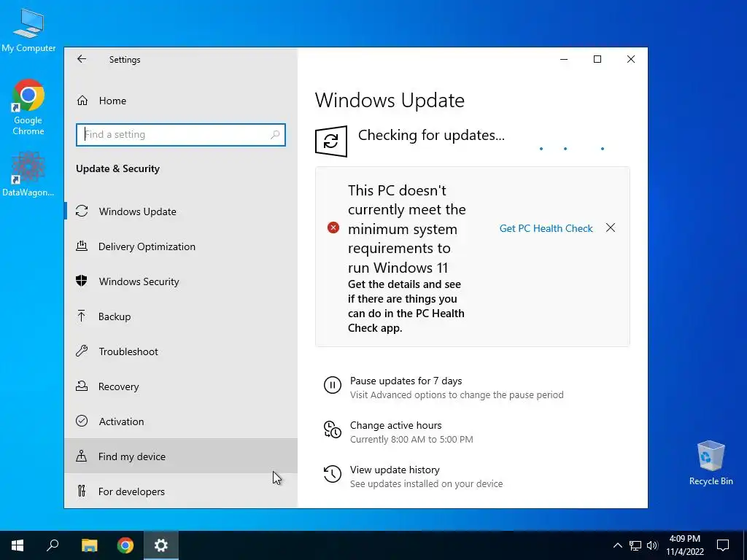Click the Settings gear on taskbar
747x560 pixels.
[161, 545]
